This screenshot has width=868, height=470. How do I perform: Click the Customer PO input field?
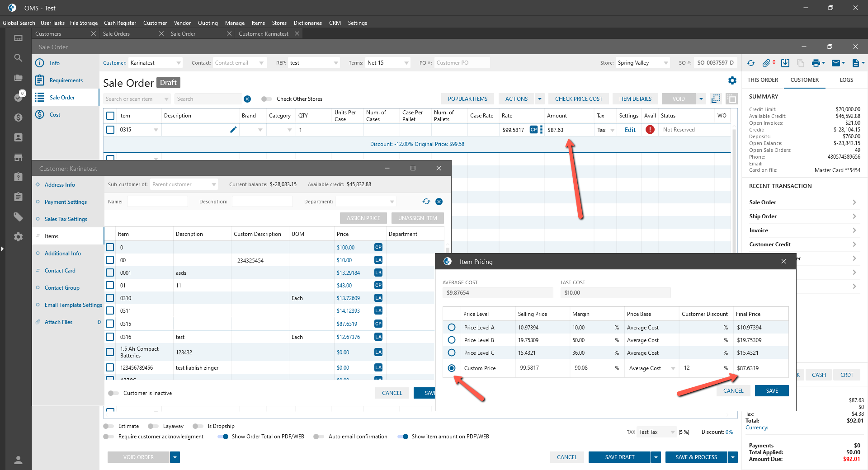(461, 63)
